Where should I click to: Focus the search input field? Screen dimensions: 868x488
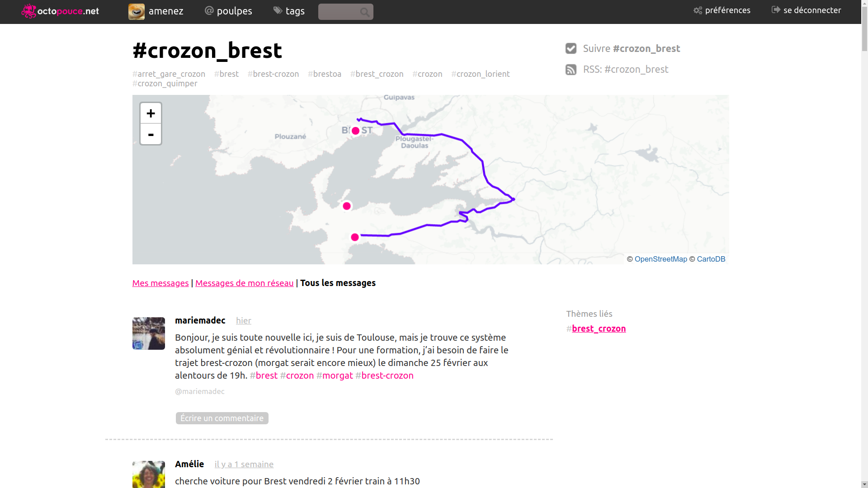click(x=339, y=12)
